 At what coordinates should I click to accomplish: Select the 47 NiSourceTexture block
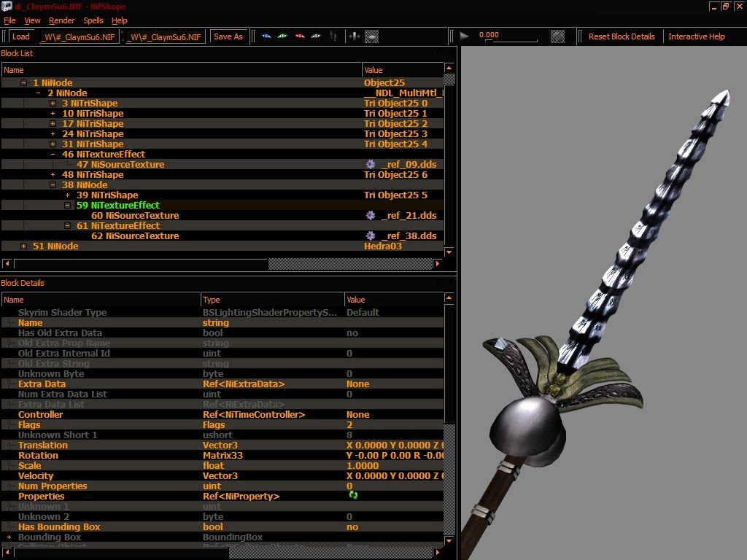click(x=120, y=164)
